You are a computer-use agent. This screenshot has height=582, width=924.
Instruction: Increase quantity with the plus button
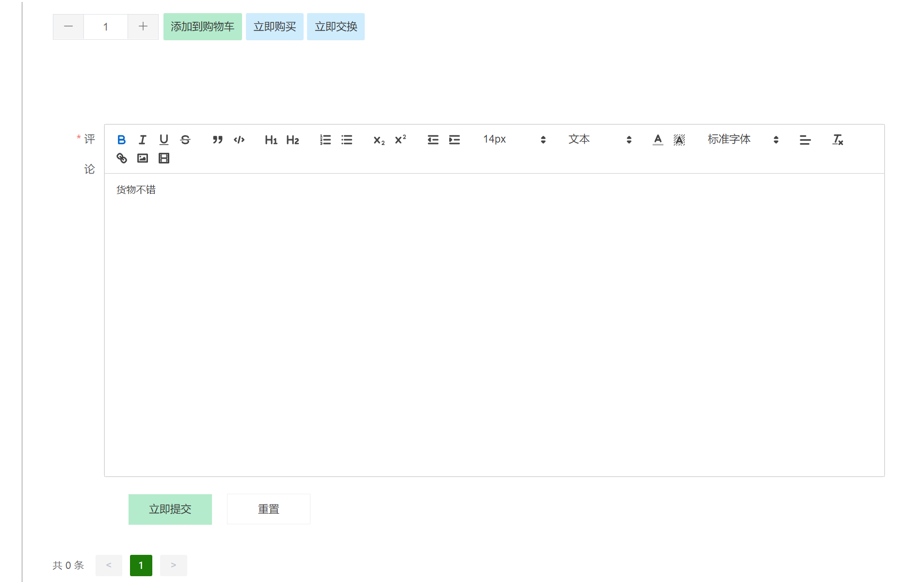tap(143, 27)
